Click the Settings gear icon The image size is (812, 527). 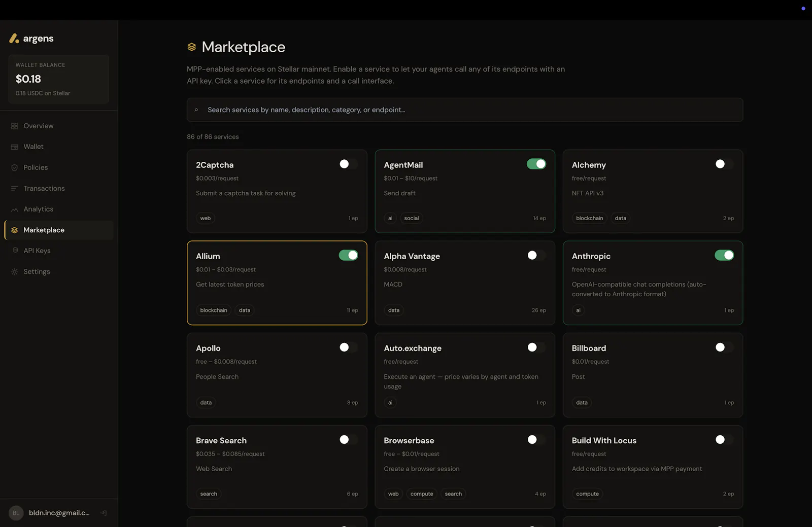click(x=14, y=271)
